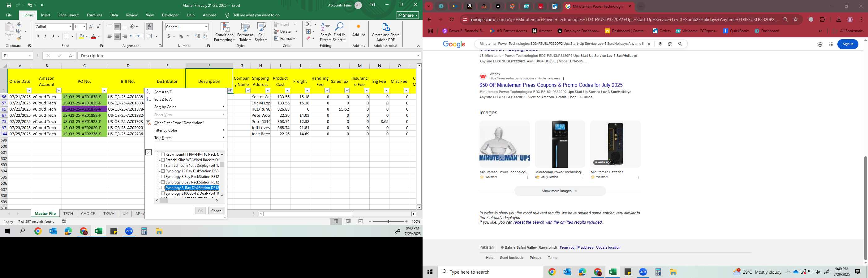Screen dimensions: 868x278
Task: Open the Formulas ribbon tab
Action: coord(94,15)
